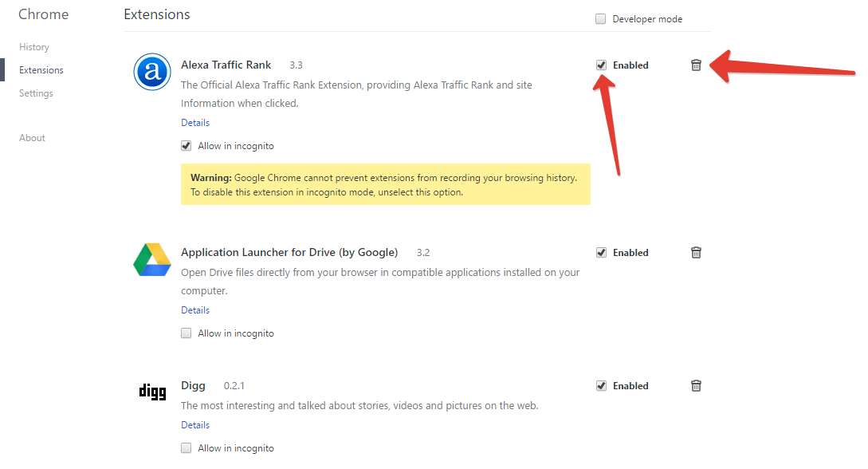
Task: Check Allow in incognito for Digg
Action: point(186,448)
